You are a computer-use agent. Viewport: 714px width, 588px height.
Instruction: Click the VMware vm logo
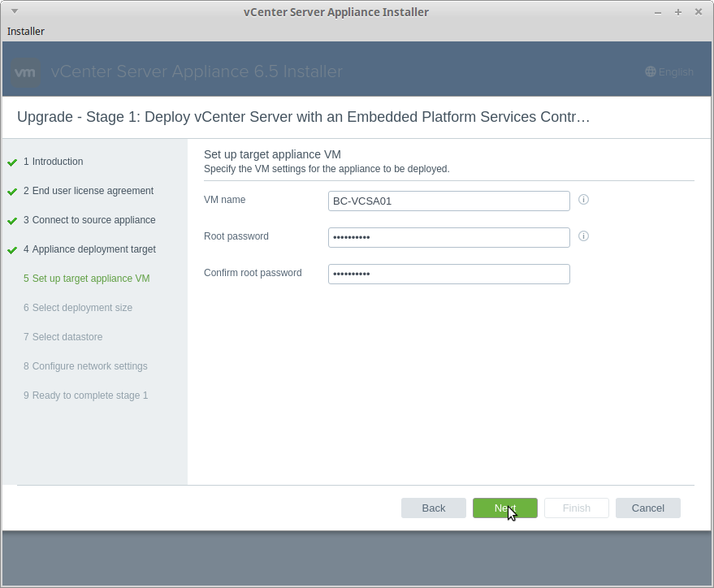pyautogui.click(x=25, y=72)
